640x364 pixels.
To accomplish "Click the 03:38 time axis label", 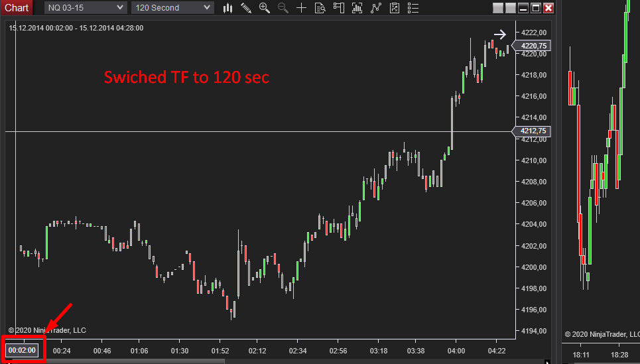I will click(416, 351).
